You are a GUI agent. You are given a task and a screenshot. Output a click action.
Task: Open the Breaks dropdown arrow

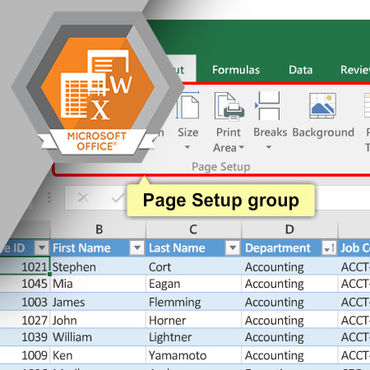click(x=269, y=147)
